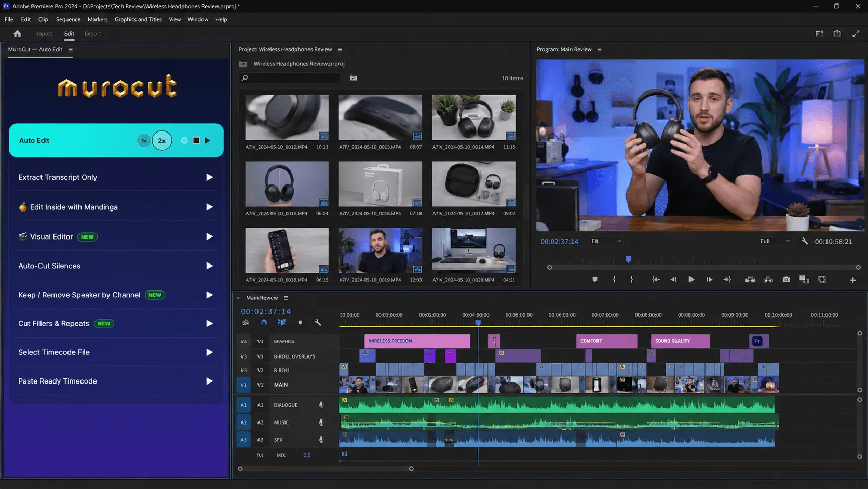This screenshot has height=489, width=868.
Task: Select the A7IV_2024-05-10_0019.MP4 thumbnail
Action: (381, 250)
